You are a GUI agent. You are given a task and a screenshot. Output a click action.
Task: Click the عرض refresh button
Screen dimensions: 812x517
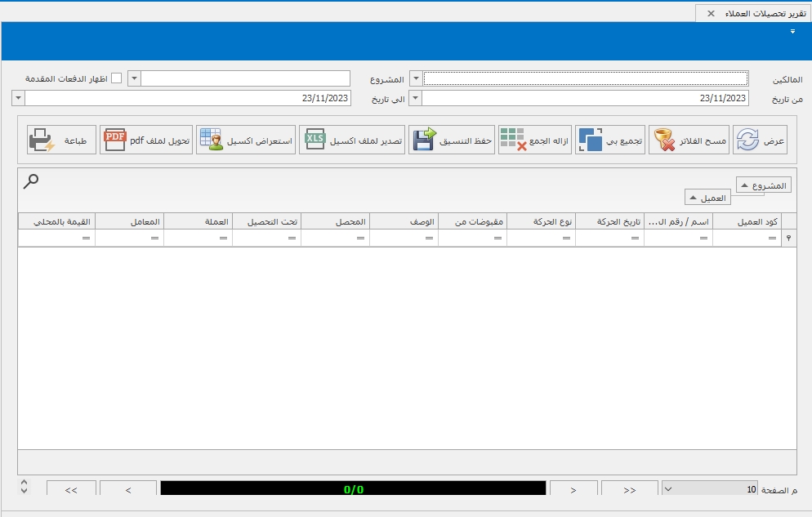pos(760,140)
